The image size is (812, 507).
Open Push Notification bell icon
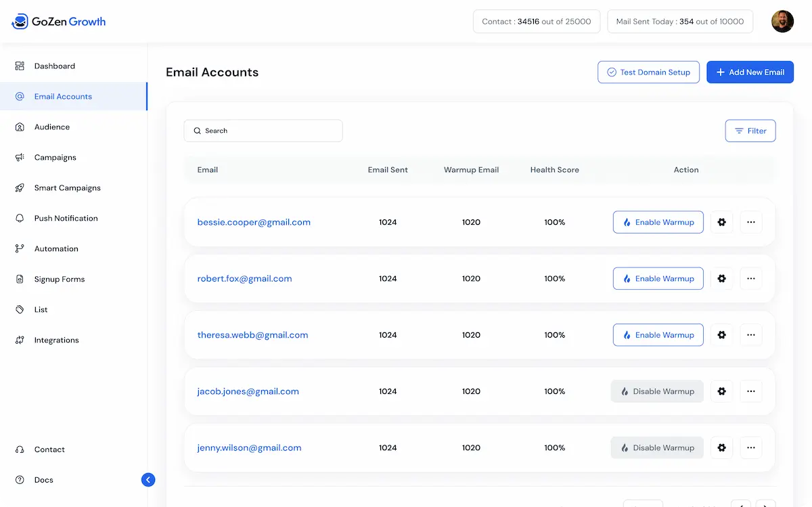[19, 218]
